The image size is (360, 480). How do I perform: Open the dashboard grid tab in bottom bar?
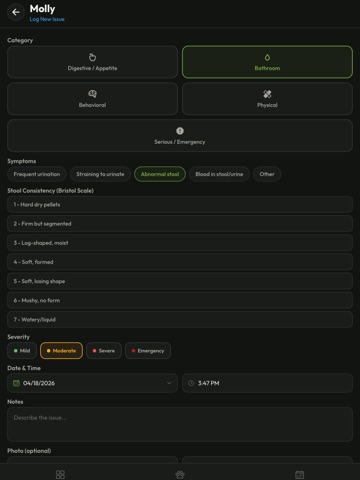click(60, 474)
